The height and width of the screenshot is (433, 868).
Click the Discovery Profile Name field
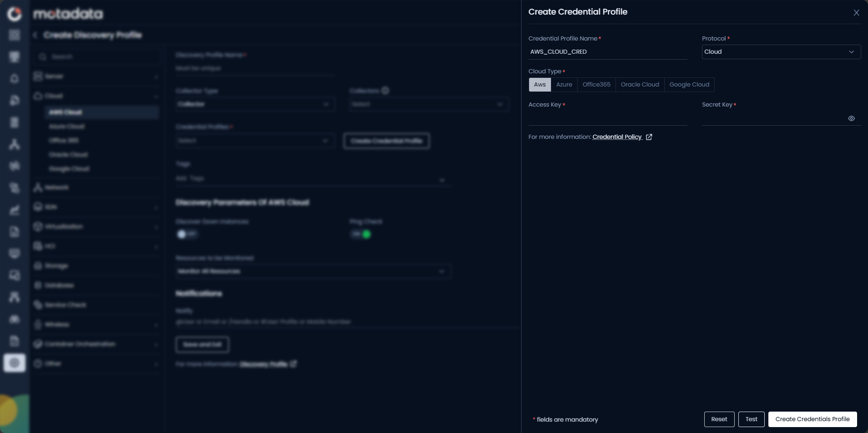tap(255, 68)
